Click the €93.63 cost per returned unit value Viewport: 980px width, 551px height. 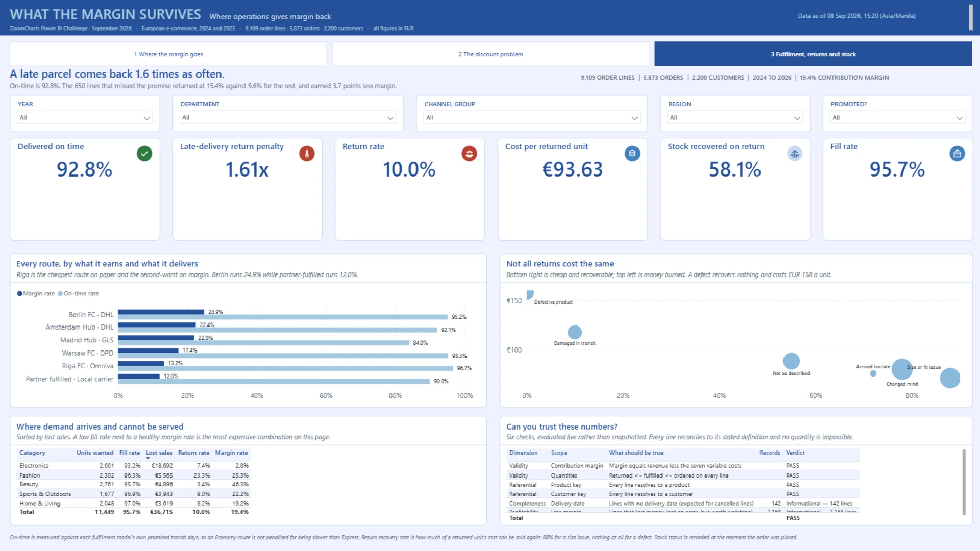[572, 169]
